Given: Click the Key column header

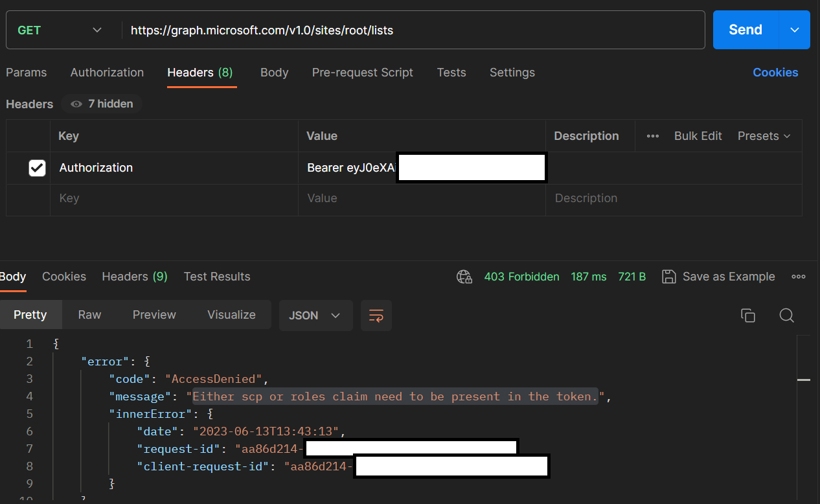Looking at the screenshot, I should pyautogui.click(x=69, y=136).
